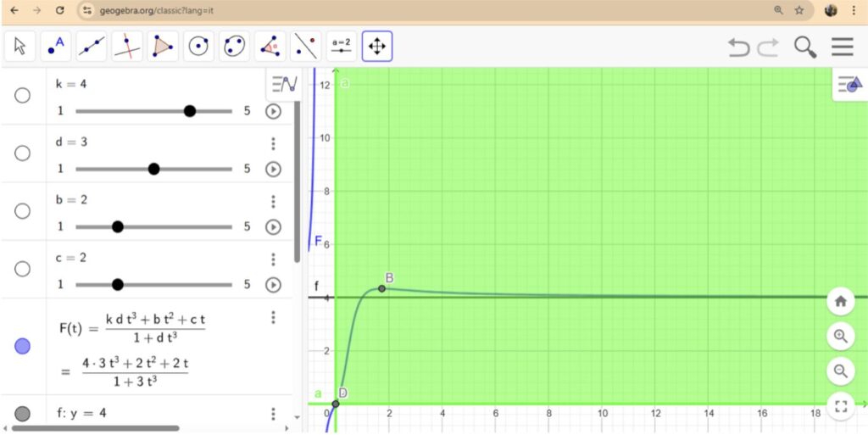
Task: Pick the Circle with Center tool
Action: pyautogui.click(x=198, y=47)
